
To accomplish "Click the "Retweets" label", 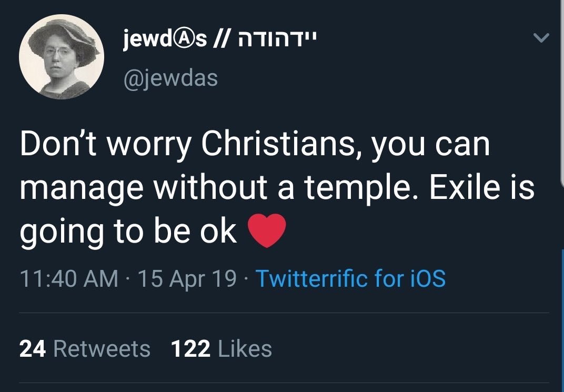I will pos(102,349).
